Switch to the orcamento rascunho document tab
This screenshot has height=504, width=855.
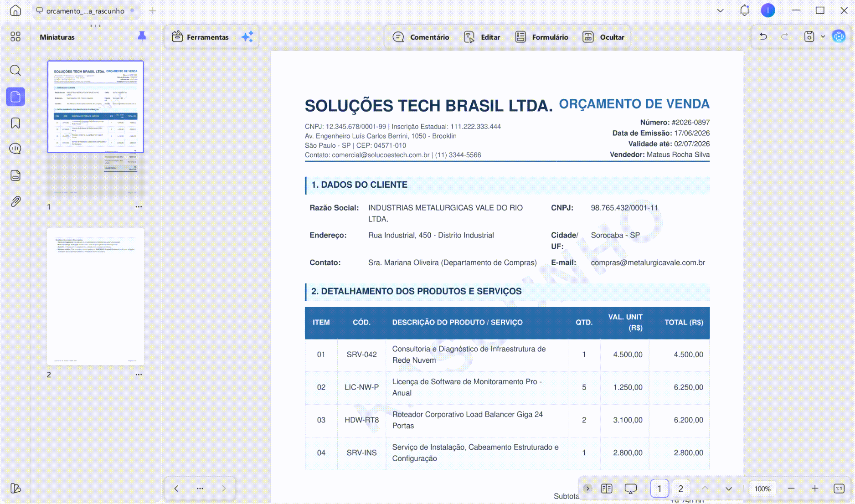[x=85, y=10]
